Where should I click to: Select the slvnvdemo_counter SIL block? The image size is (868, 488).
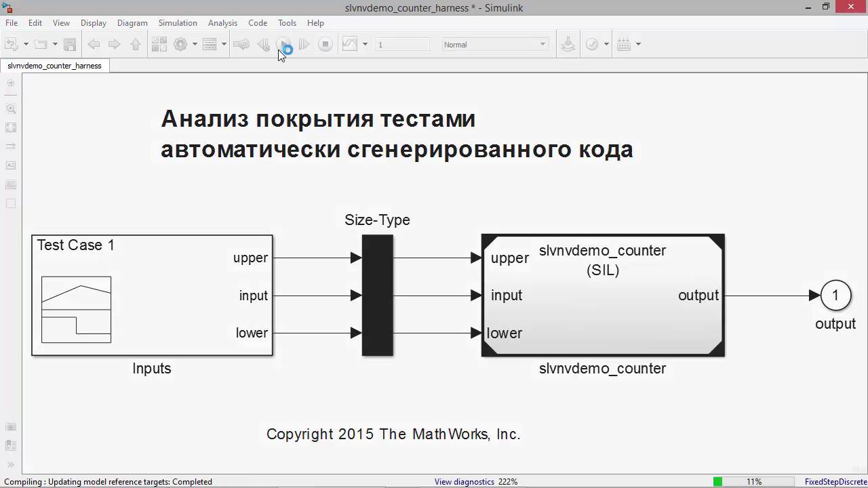pyautogui.click(x=603, y=295)
